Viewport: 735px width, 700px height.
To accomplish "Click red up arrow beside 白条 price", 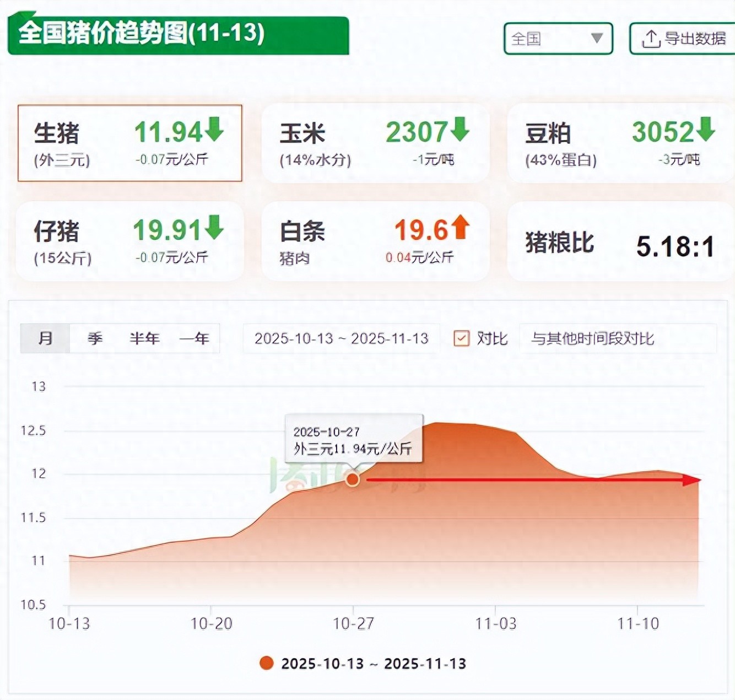I will (460, 228).
